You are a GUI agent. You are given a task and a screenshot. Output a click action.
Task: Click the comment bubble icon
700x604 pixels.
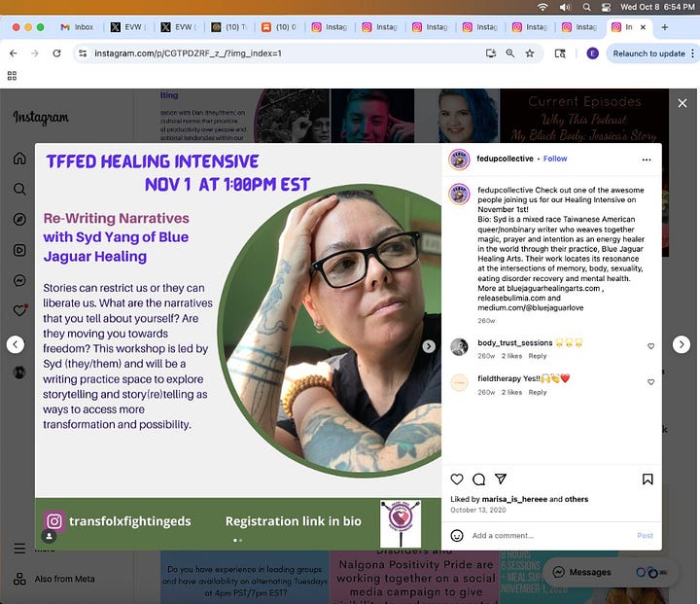click(x=478, y=480)
